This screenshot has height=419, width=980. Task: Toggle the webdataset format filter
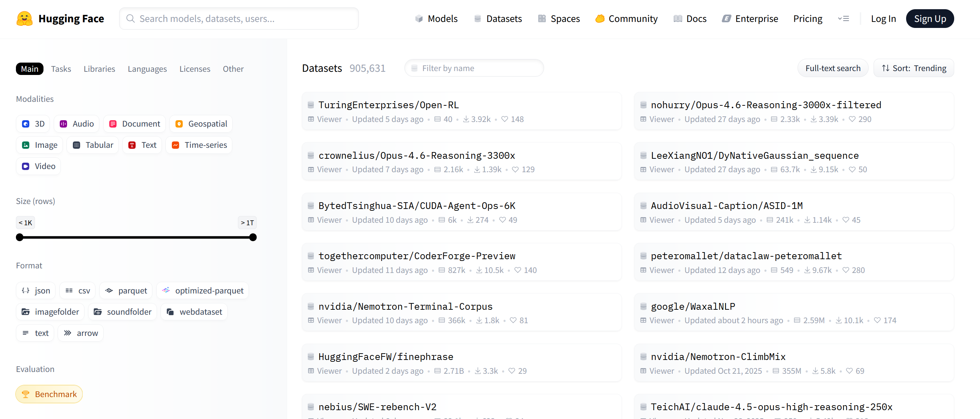pyautogui.click(x=194, y=312)
